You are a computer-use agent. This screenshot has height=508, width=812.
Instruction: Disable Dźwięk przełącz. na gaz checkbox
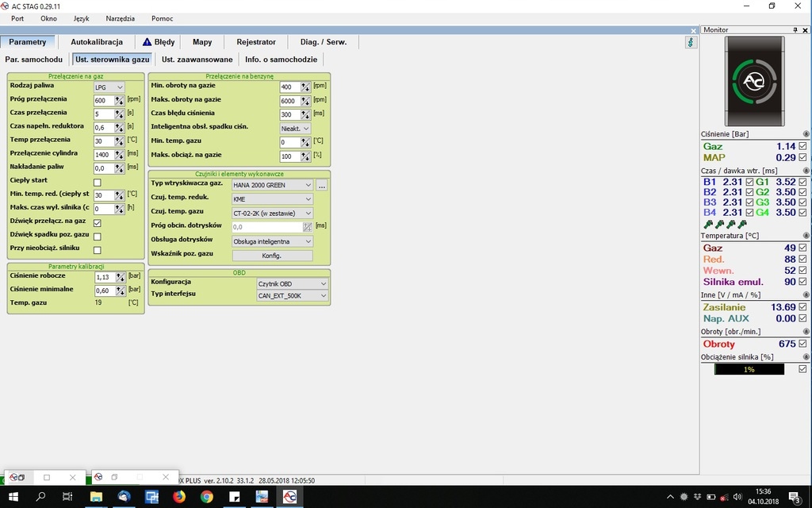coord(98,223)
